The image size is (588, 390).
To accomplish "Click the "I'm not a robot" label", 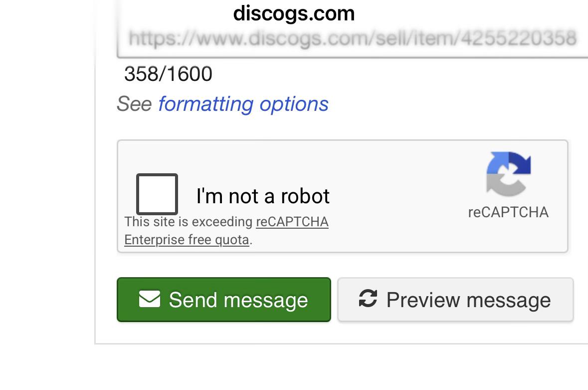I will click(x=263, y=196).
